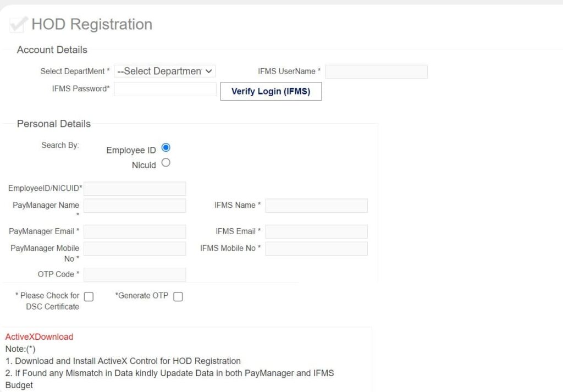Select the Employee ID radio button
563x392 pixels.
pos(166,147)
